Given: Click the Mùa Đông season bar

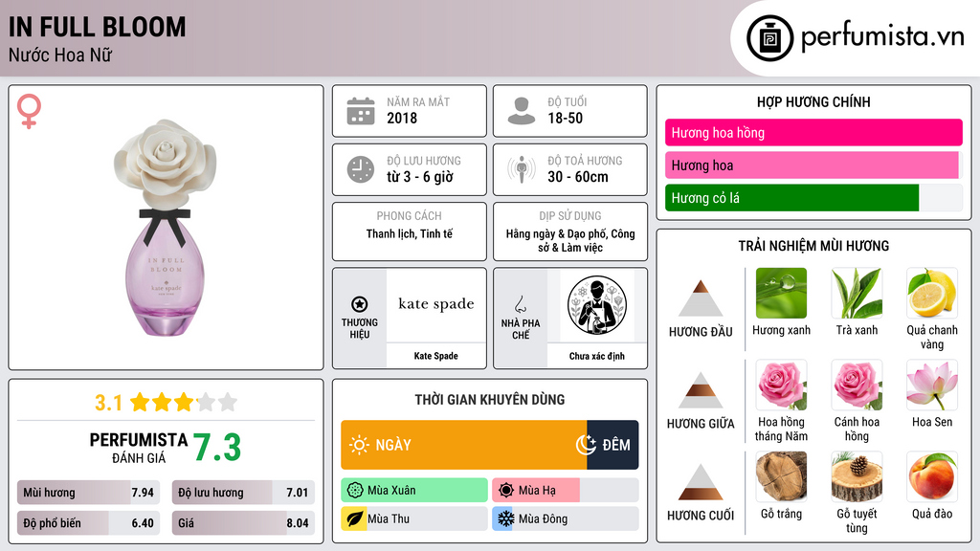Looking at the screenshot, I should click(x=565, y=518).
